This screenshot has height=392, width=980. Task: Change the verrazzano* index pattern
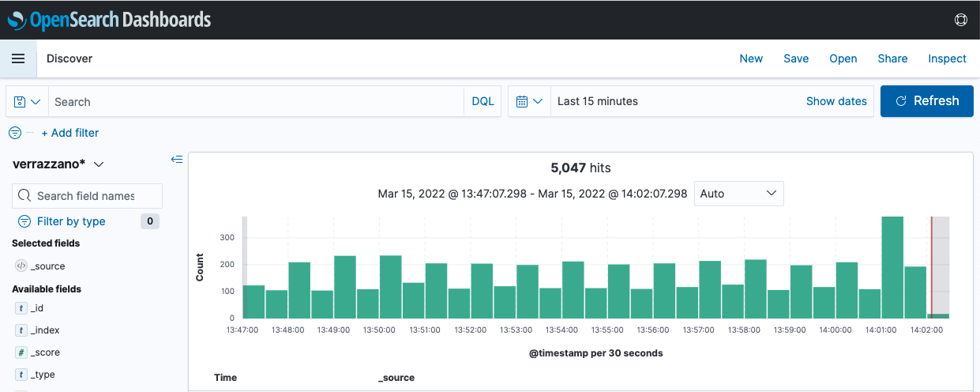pyautogui.click(x=58, y=164)
